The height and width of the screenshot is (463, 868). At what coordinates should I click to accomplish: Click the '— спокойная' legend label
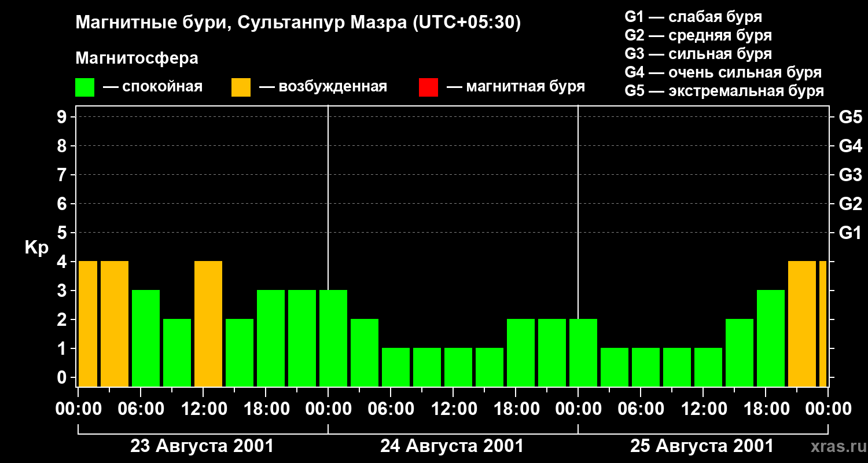[152, 87]
